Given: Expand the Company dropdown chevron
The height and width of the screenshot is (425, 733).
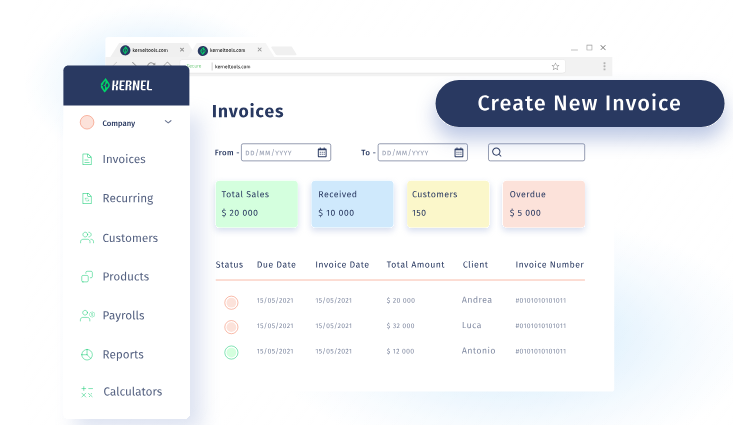Looking at the screenshot, I should (x=168, y=122).
